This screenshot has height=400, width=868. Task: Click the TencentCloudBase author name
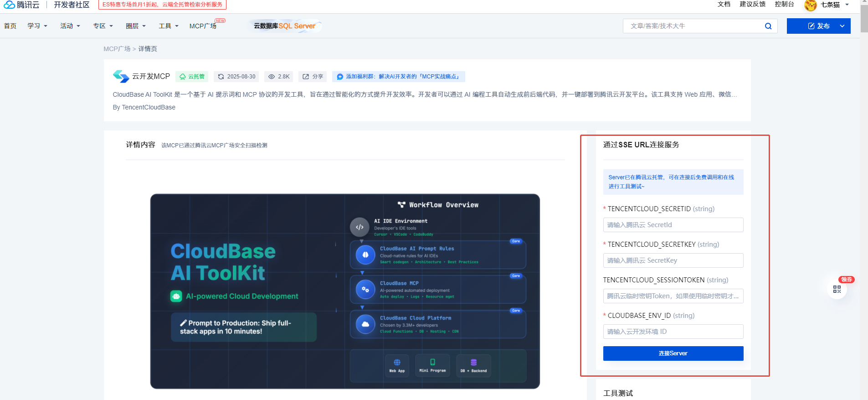click(x=149, y=107)
